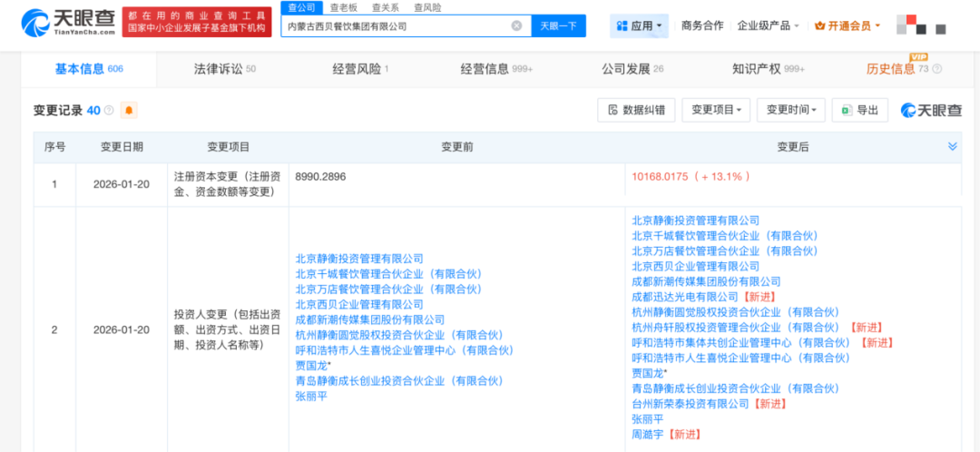Screen dimensions: 980x452
Task: Click the 天眼一下 search button
Action: pyautogui.click(x=558, y=26)
